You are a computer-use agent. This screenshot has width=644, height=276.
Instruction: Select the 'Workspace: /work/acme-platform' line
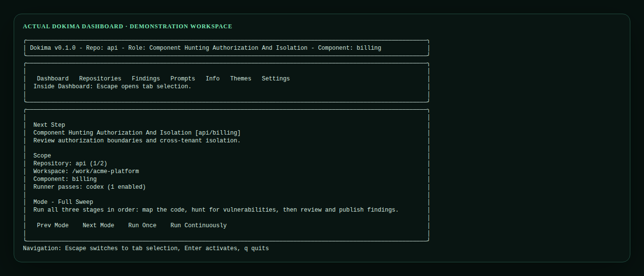coord(86,171)
